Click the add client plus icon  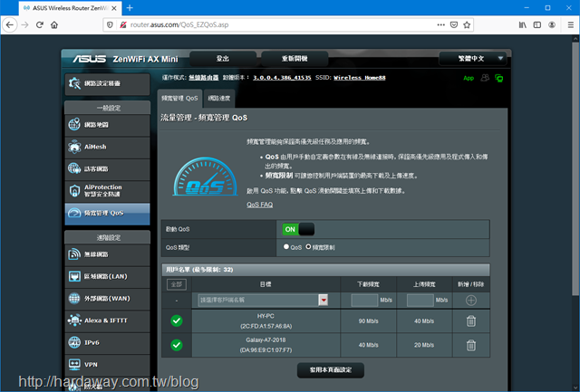pyautogui.click(x=471, y=300)
